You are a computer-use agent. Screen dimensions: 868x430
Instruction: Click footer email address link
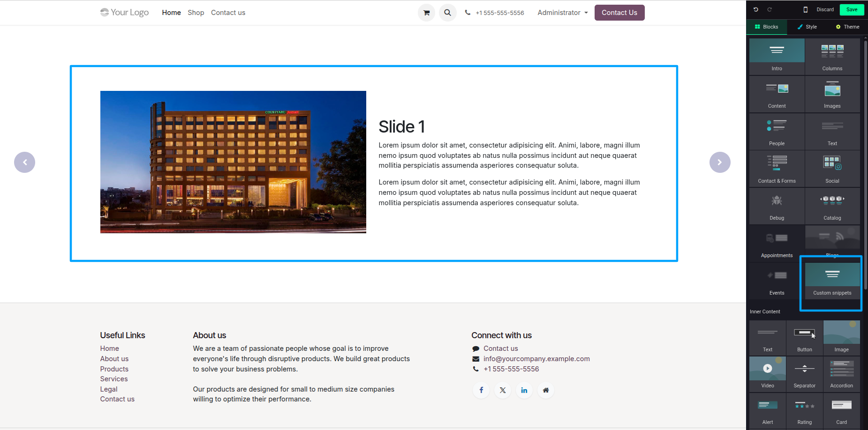point(536,359)
